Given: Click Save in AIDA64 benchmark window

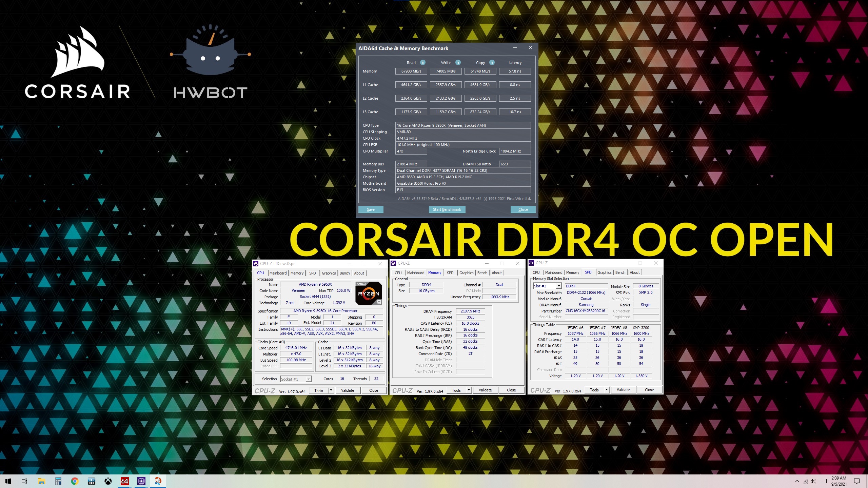Looking at the screenshot, I should (371, 209).
